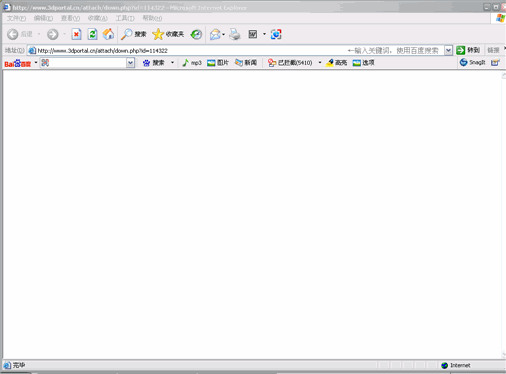Screen dimensions: 506x374
Task: Open the Tools (工具) menu
Action: (125, 18)
